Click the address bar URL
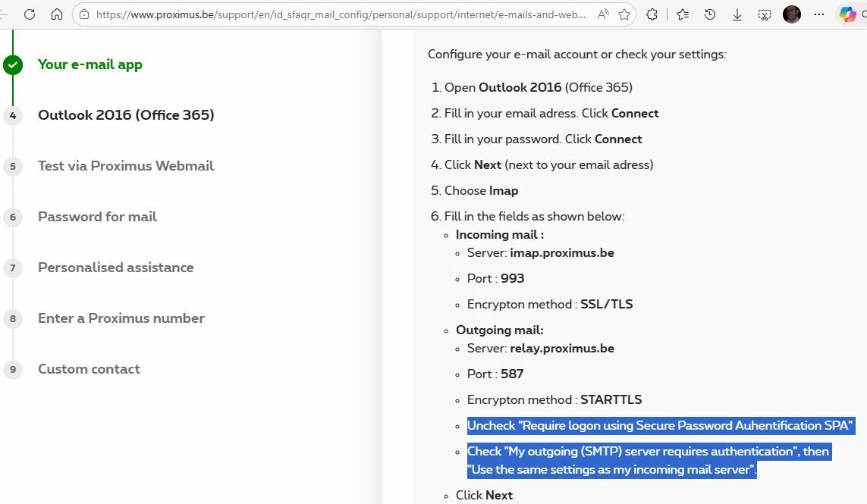Viewport: 867px width, 504px height. 341,14
